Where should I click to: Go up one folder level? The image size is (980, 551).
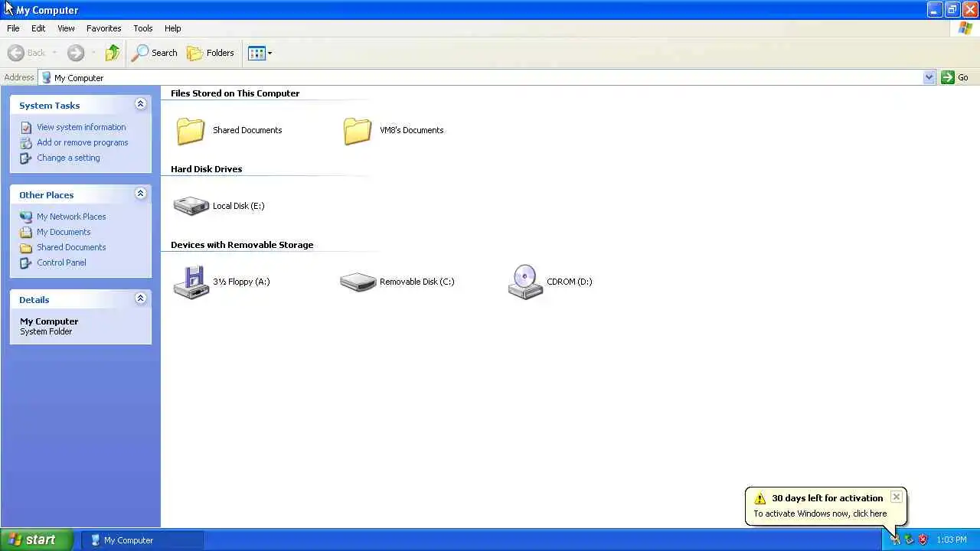point(113,53)
